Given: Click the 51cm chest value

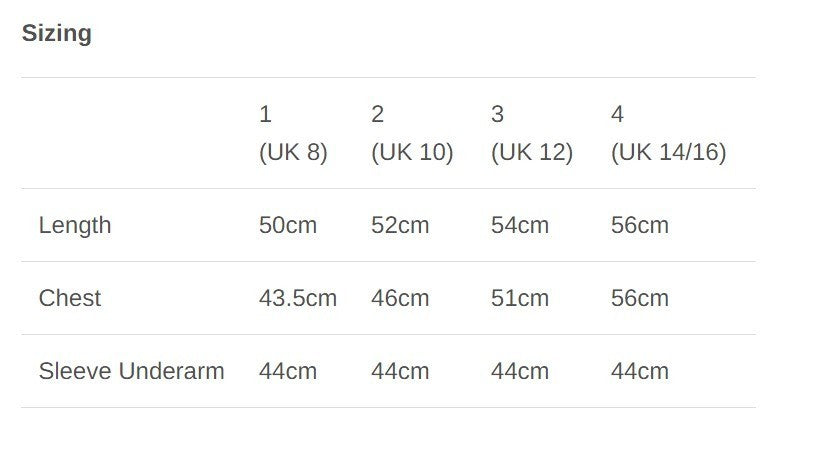Looking at the screenshot, I should [x=520, y=298].
